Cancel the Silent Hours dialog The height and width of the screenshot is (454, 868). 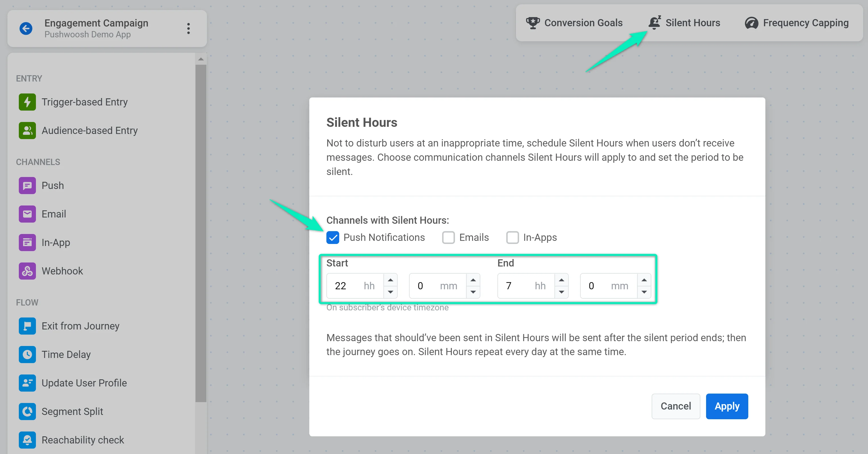pyautogui.click(x=676, y=406)
